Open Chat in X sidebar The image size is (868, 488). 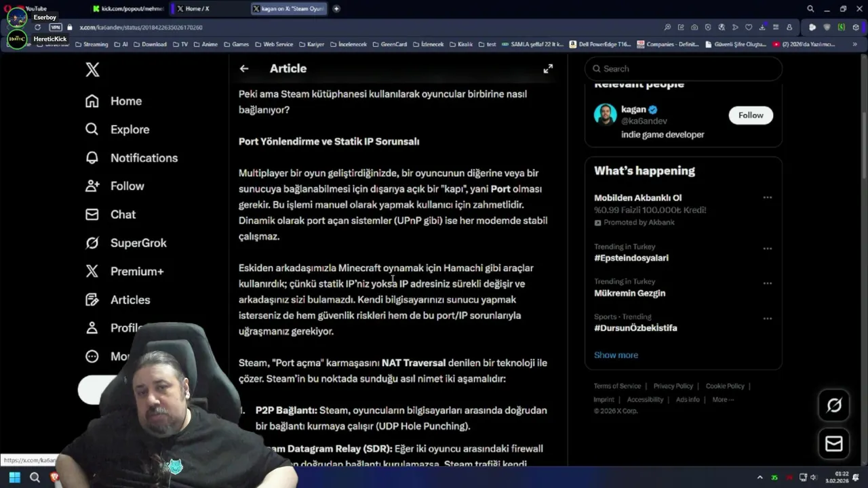coord(110,214)
